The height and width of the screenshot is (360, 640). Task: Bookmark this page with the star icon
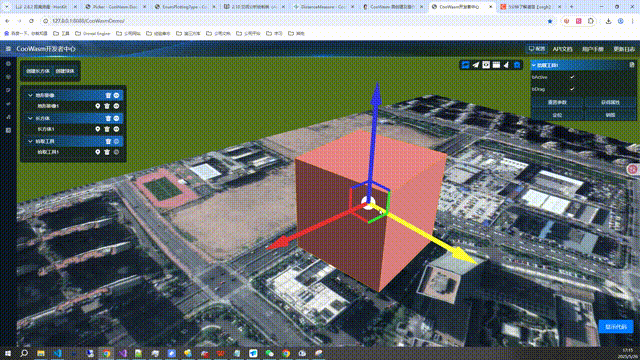point(550,21)
